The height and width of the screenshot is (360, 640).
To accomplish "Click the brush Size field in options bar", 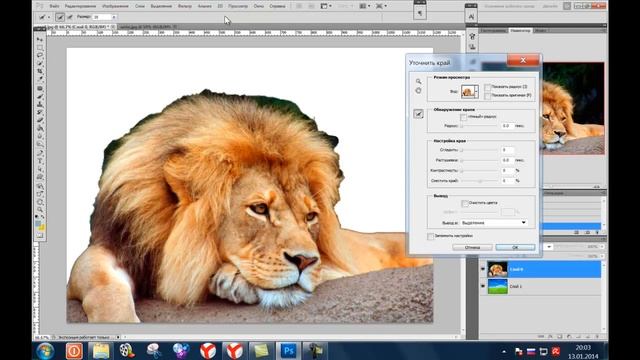I will coord(102,17).
